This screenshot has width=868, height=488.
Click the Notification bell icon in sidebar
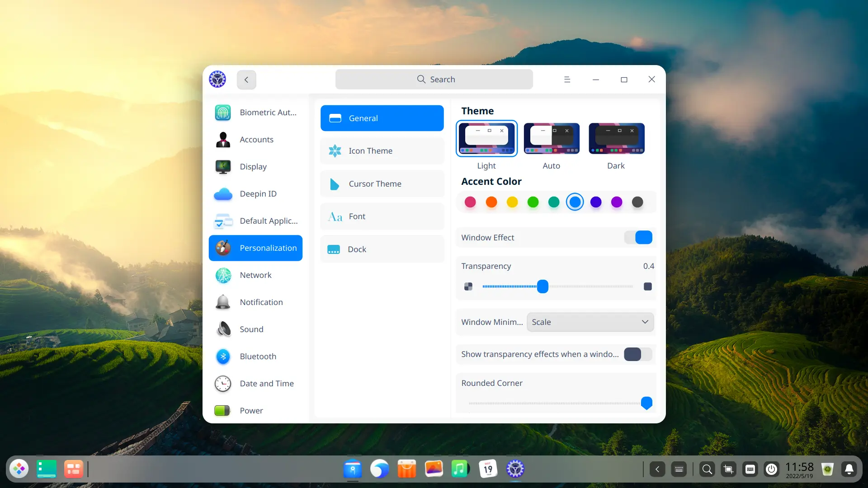point(223,302)
